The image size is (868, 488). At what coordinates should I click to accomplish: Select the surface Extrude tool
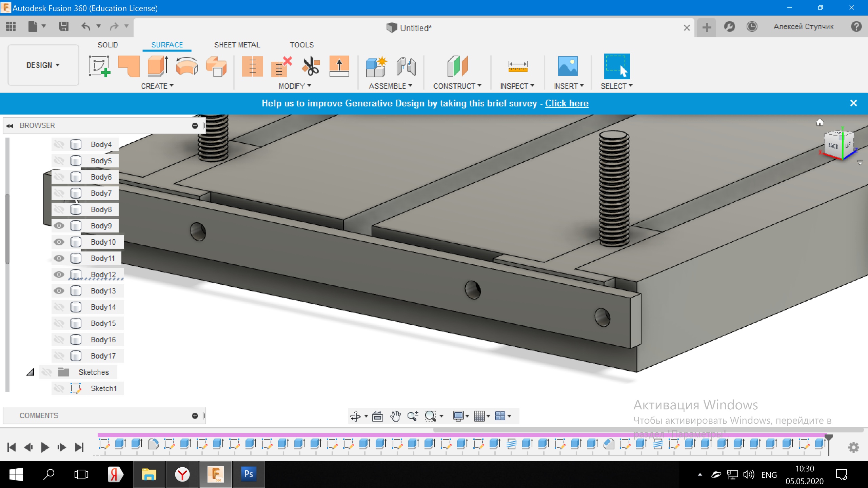(158, 66)
